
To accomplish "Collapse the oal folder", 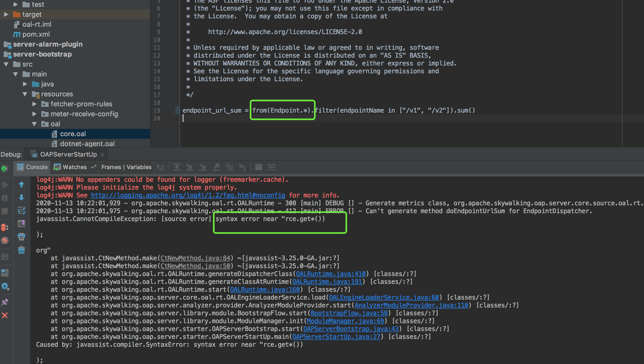I will click(x=34, y=124).
